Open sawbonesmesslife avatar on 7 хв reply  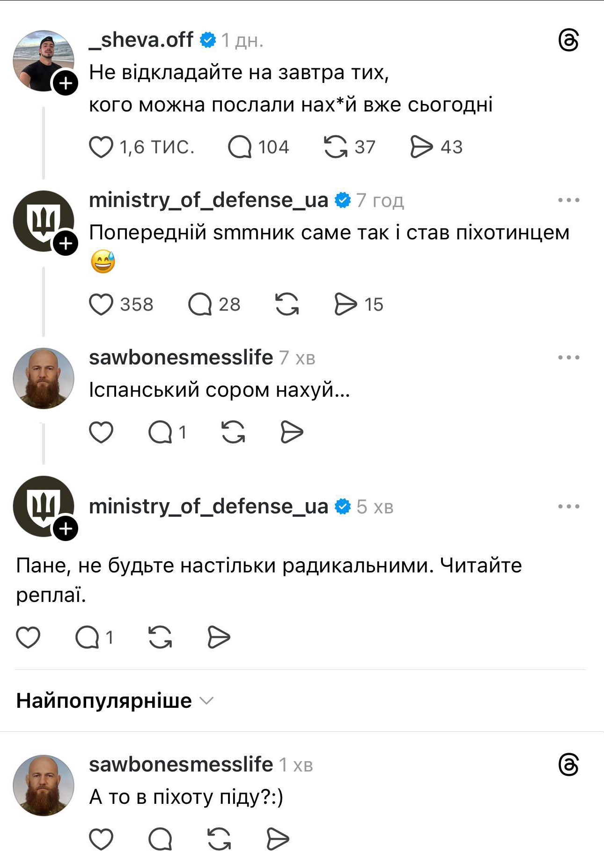point(44,378)
